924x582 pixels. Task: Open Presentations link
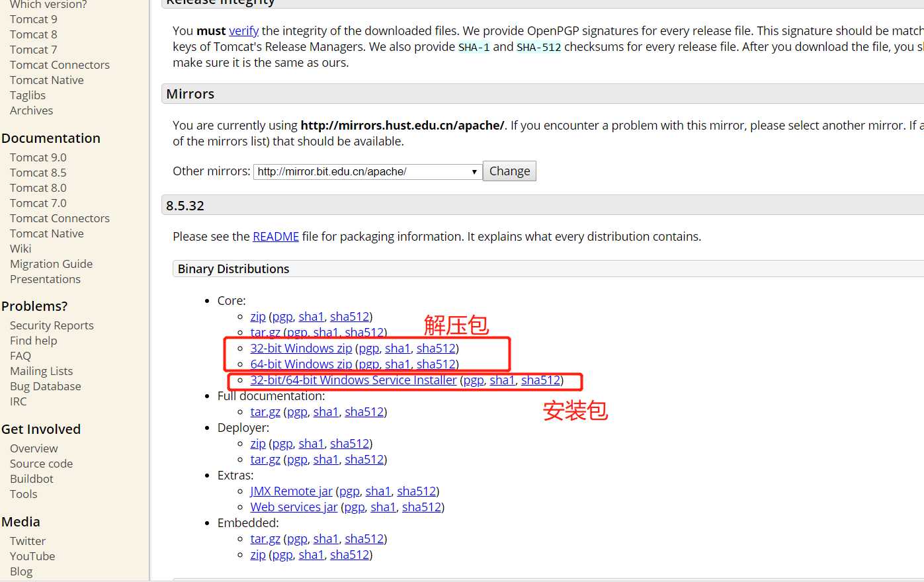45,279
